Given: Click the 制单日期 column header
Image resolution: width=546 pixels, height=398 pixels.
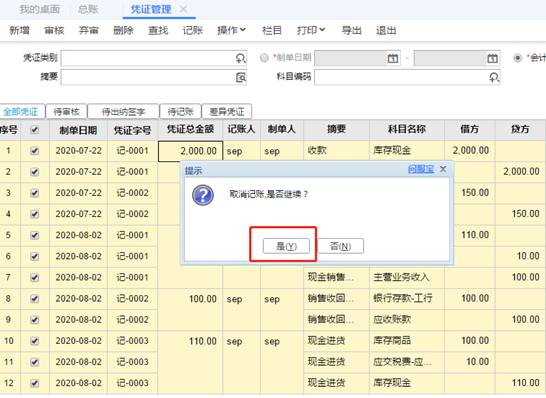Looking at the screenshot, I should point(78,130).
